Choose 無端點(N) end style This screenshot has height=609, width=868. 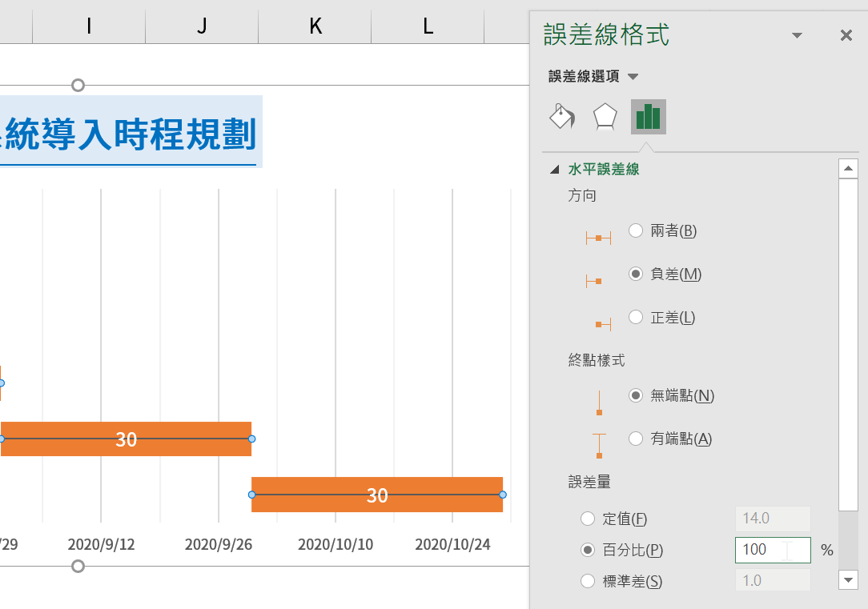click(x=636, y=395)
